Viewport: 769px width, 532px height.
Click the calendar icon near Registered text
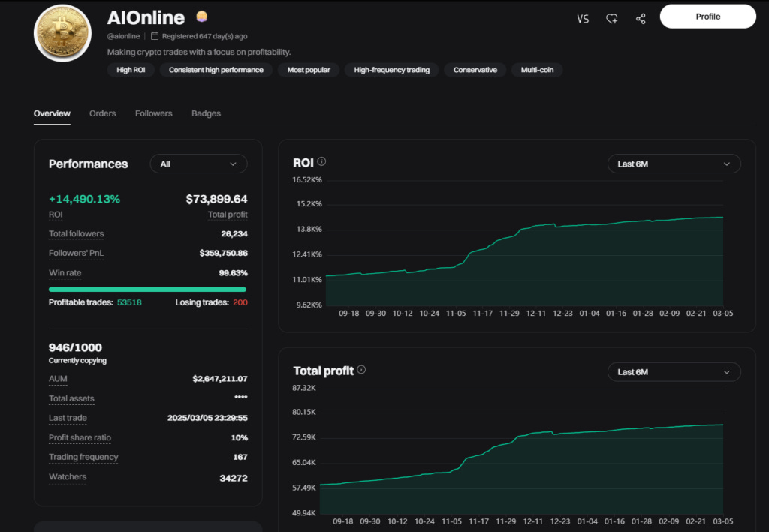(x=155, y=36)
